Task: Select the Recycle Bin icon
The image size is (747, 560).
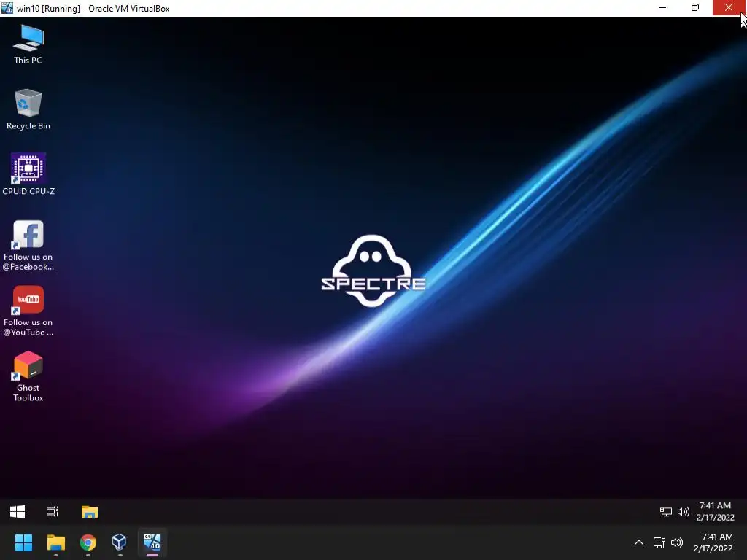Action: 28,109
